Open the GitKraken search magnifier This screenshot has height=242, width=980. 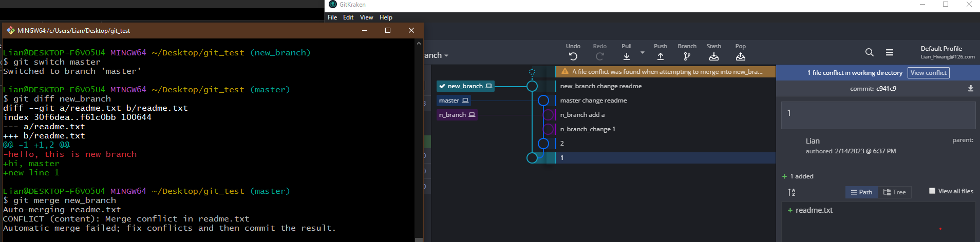(x=869, y=52)
